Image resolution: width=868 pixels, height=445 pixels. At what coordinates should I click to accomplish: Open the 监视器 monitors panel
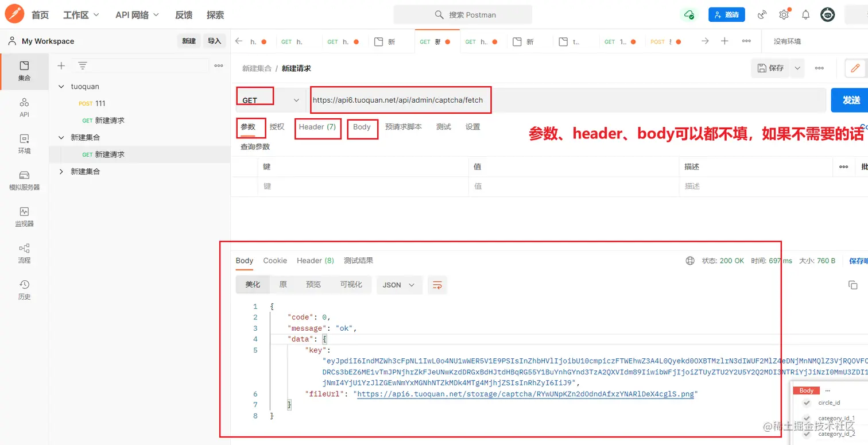pyautogui.click(x=24, y=217)
